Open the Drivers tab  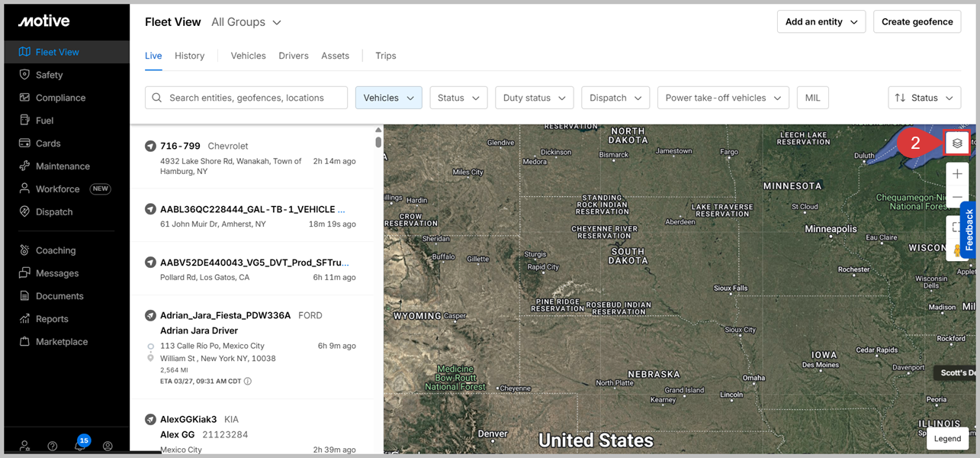[x=294, y=56]
